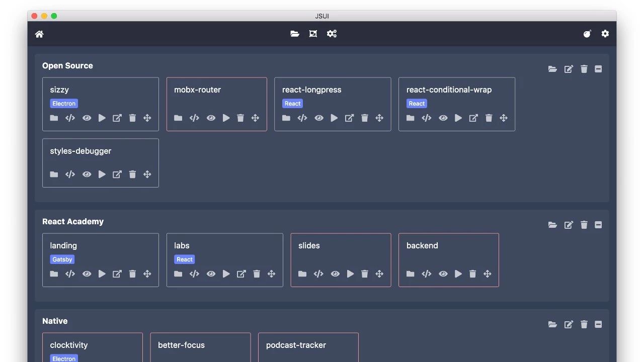Run the mobx-router project
This screenshot has width=644, height=362.
pyautogui.click(x=226, y=118)
